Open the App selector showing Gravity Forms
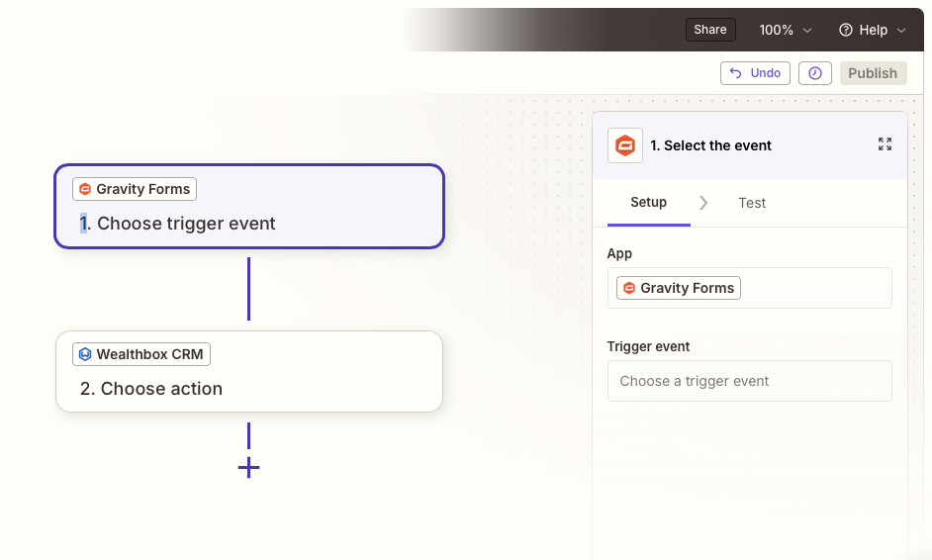This screenshot has height=560, width=932. (x=750, y=288)
